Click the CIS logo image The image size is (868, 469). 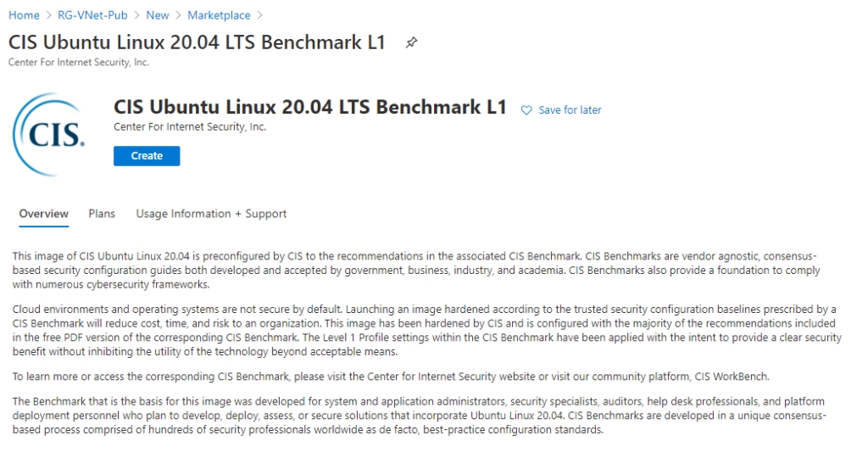click(50, 135)
